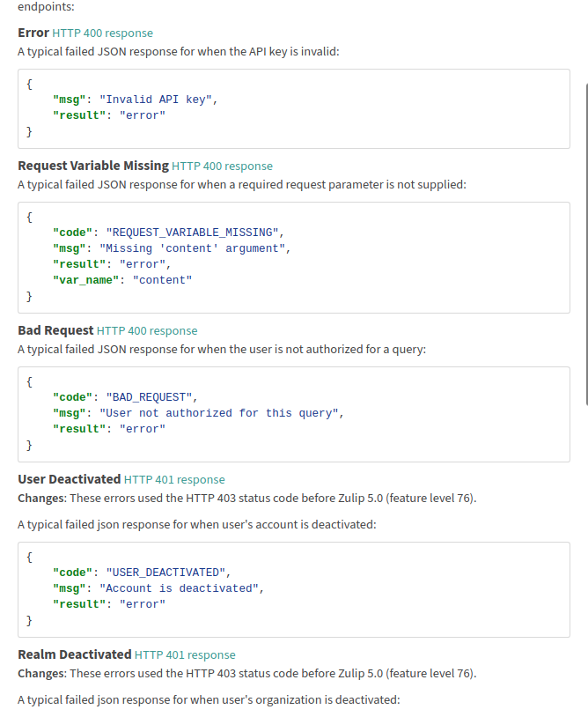Click "HTTP 401 response" beside Realm Deactivated
The image size is (588, 717).
point(185,655)
